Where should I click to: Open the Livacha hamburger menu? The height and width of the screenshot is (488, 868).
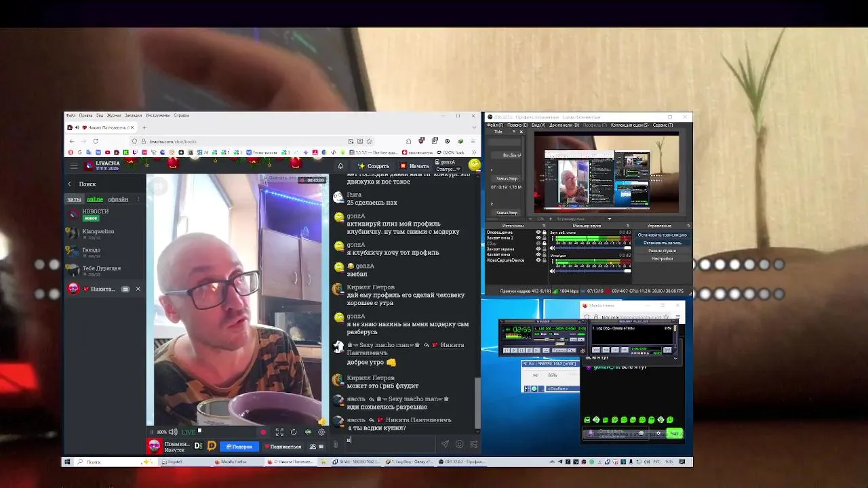pyautogui.click(x=74, y=166)
